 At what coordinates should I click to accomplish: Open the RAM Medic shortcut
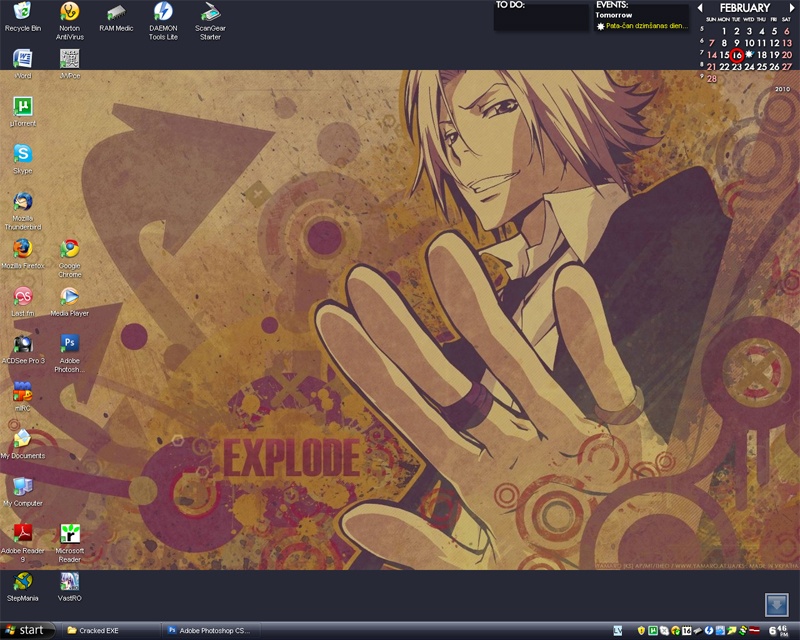pyautogui.click(x=116, y=17)
